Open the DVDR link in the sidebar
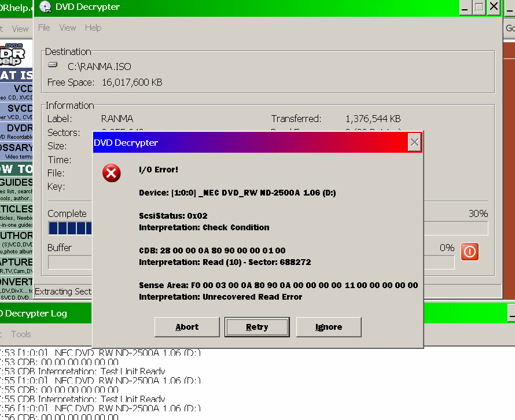The image size is (515, 420). click(20, 128)
